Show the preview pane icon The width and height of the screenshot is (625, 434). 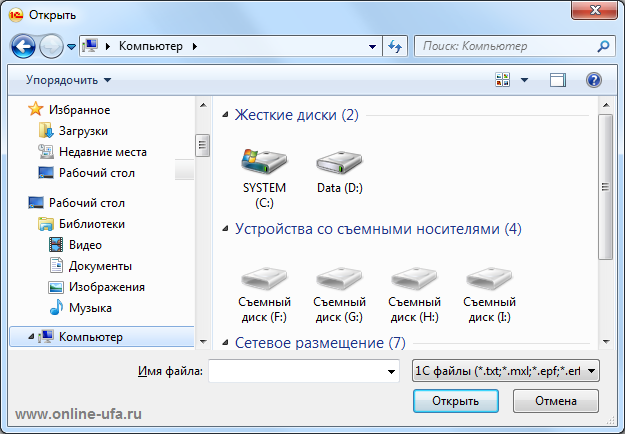[x=558, y=80]
